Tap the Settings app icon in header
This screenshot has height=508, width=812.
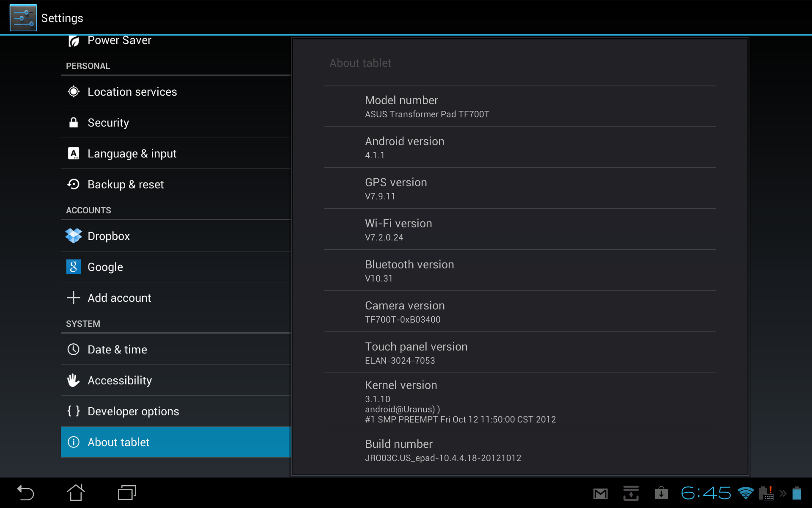(x=23, y=18)
